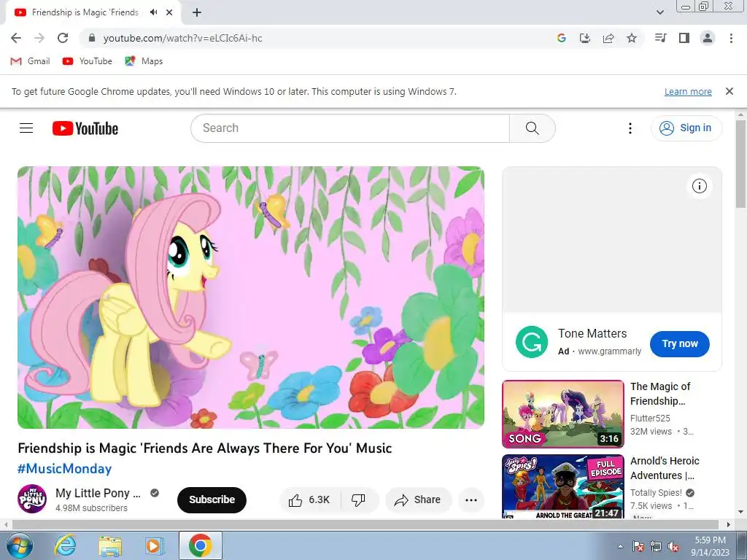
Task: Open the tab search chevron
Action: pyautogui.click(x=659, y=12)
